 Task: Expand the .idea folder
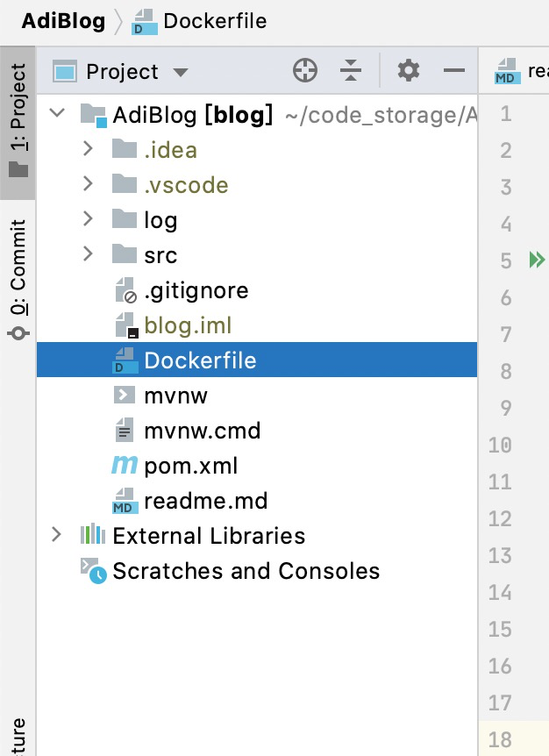pyautogui.click(x=87, y=149)
